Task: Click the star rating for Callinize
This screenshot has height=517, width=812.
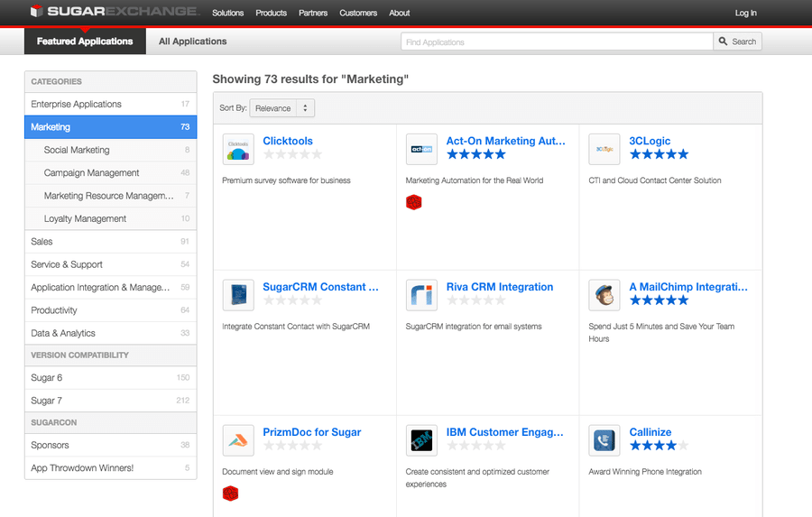Action: [x=660, y=445]
